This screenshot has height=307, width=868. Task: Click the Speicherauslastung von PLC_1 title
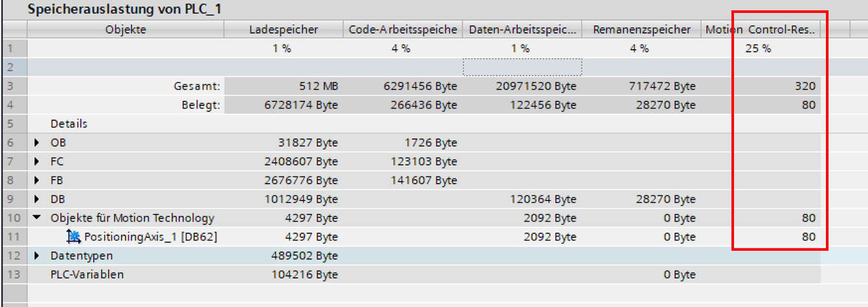pyautogui.click(x=124, y=10)
